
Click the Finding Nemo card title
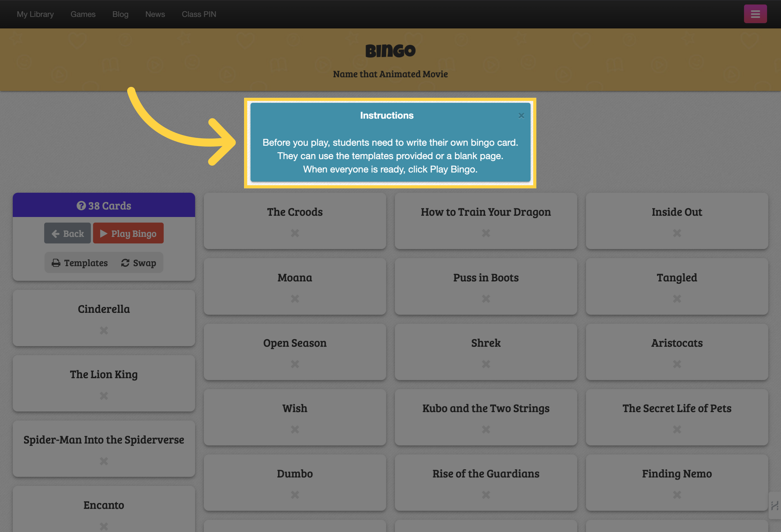point(677,474)
